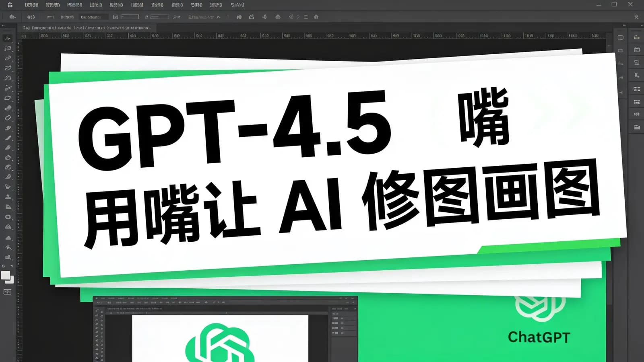Click the share/export icon with the upward arrow
Viewport: 644px width, 362px height.
point(252,17)
